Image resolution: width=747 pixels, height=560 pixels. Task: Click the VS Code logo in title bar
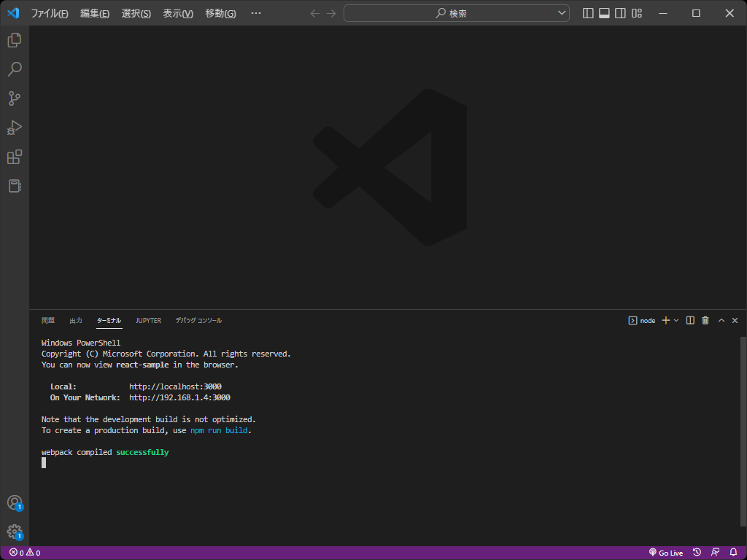click(13, 13)
